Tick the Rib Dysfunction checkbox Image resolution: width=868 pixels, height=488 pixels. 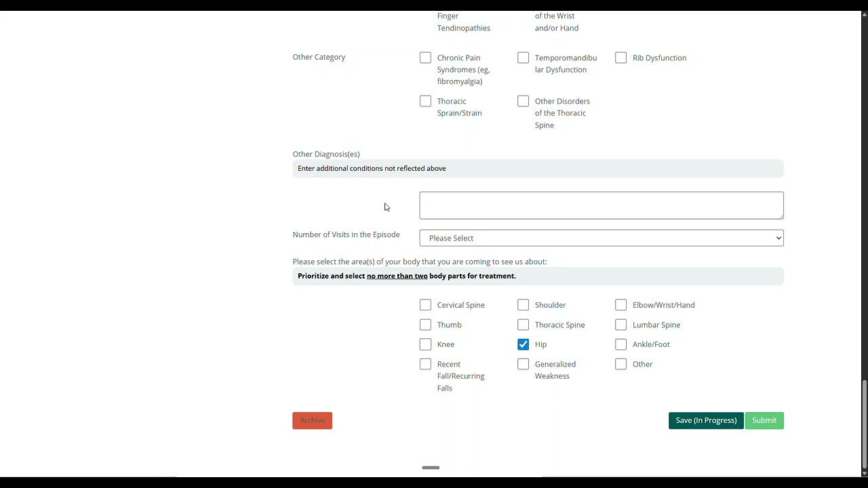620,58
